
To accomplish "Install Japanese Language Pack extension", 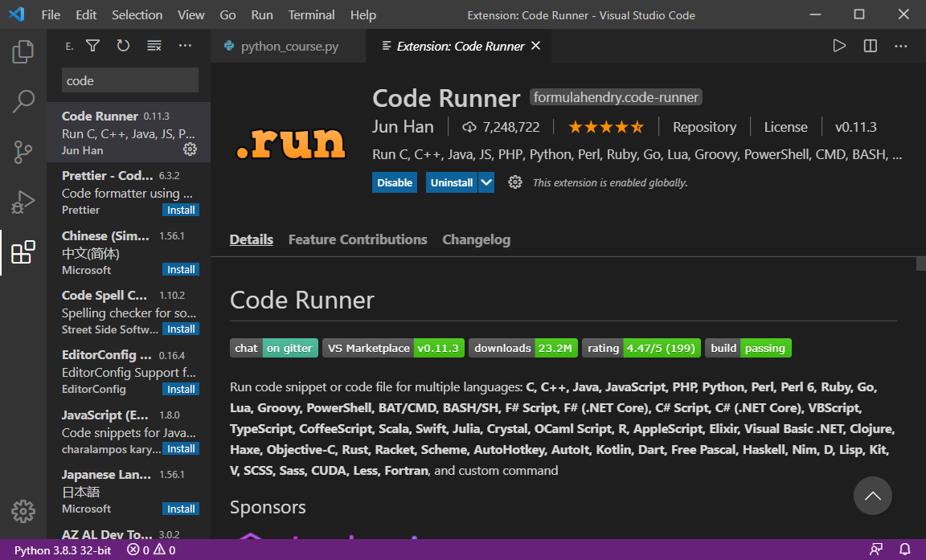I will [181, 509].
